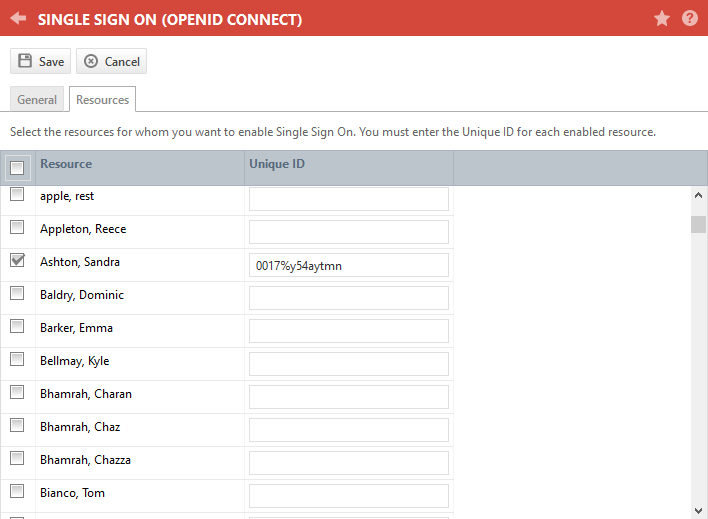Screen dimensions: 708x519
Task: Click the Cancel button
Action: coord(112,61)
